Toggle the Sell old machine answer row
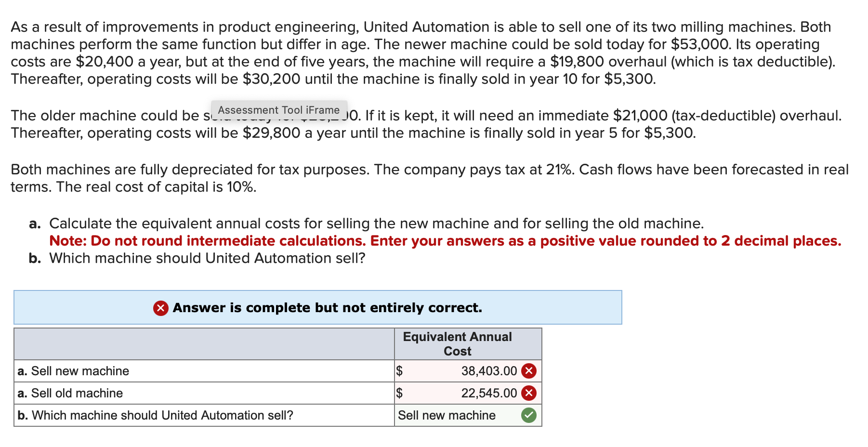 coord(462,393)
